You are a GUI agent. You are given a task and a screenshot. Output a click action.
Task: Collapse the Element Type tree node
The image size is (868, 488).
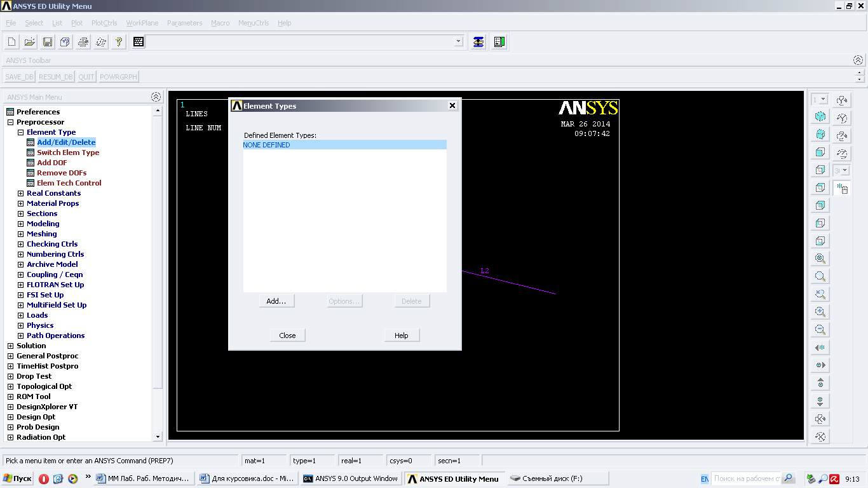point(20,132)
